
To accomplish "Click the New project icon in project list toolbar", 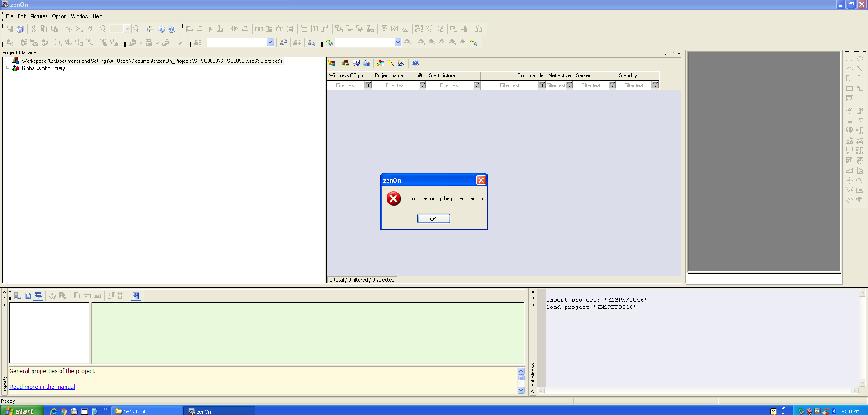I will (332, 63).
